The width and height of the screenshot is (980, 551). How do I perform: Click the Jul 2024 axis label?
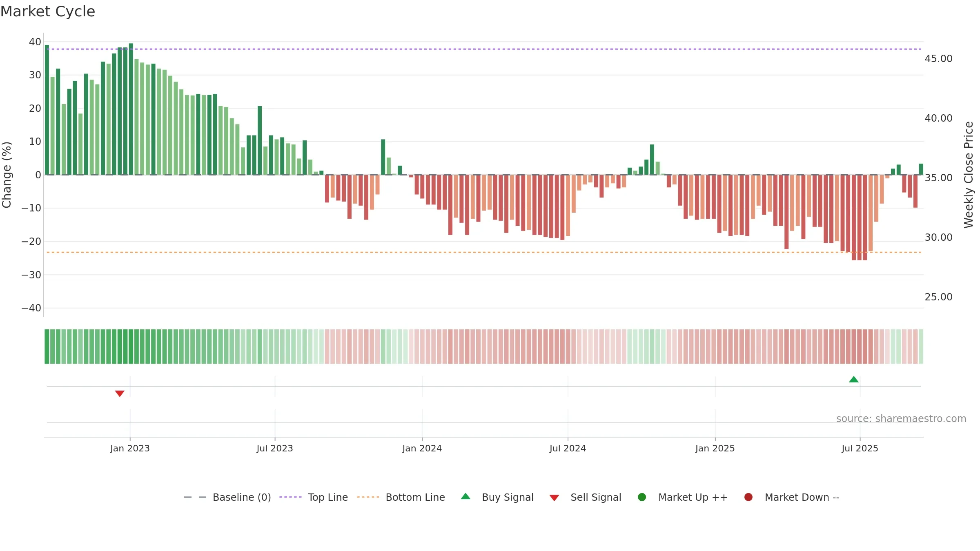click(x=568, y=448)
